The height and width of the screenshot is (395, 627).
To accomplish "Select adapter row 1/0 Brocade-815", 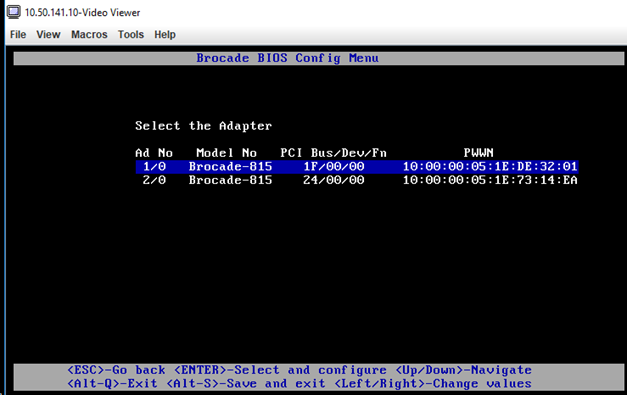I will 357,166.
